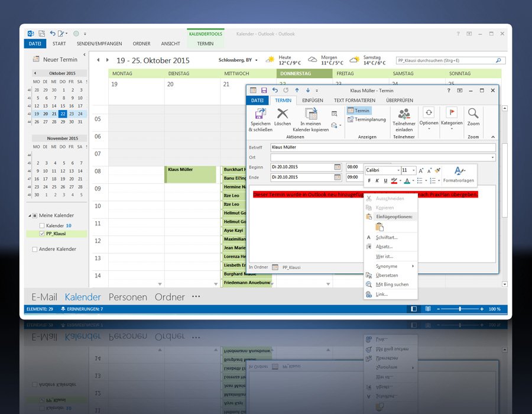This screenshot has width=532, height=414.
Task: Click Klaus Müller appointment on Tuesday
Action: pos(190,174)
